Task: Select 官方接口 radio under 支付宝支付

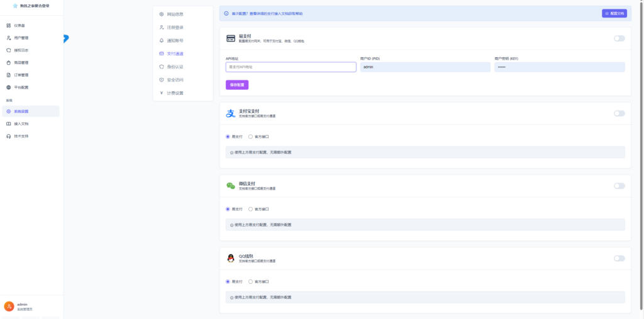Action: pyautogui.click(x=251, y=136)
